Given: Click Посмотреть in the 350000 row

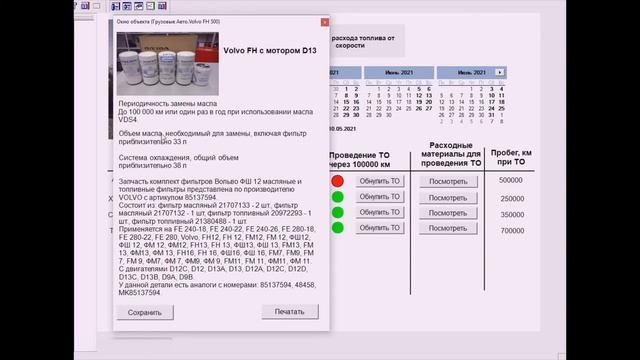Looking at the screenshot, I should pos(448,213).
